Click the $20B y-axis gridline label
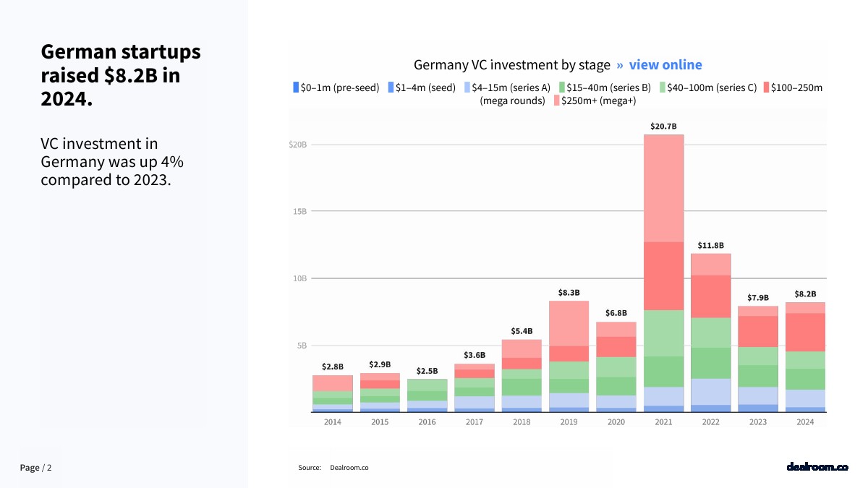Image resolution: width=868 pixels, height=488 pixels. coord(298,145)
